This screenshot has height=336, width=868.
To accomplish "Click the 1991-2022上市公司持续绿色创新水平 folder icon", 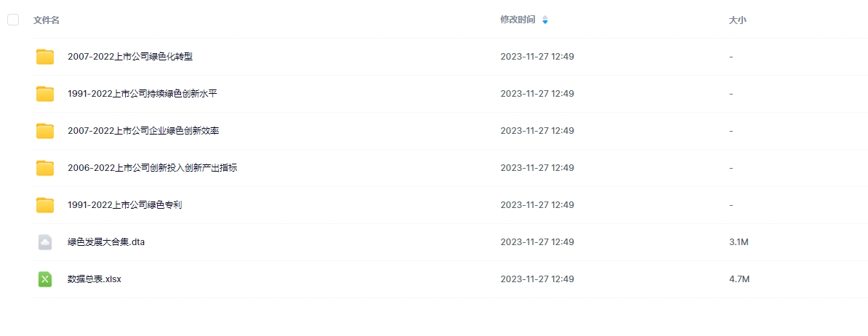I will 45,94.
